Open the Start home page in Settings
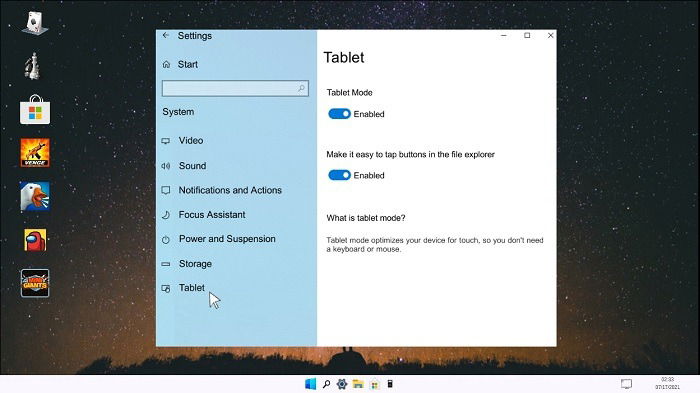700x393 pixels. pos(188,64)
